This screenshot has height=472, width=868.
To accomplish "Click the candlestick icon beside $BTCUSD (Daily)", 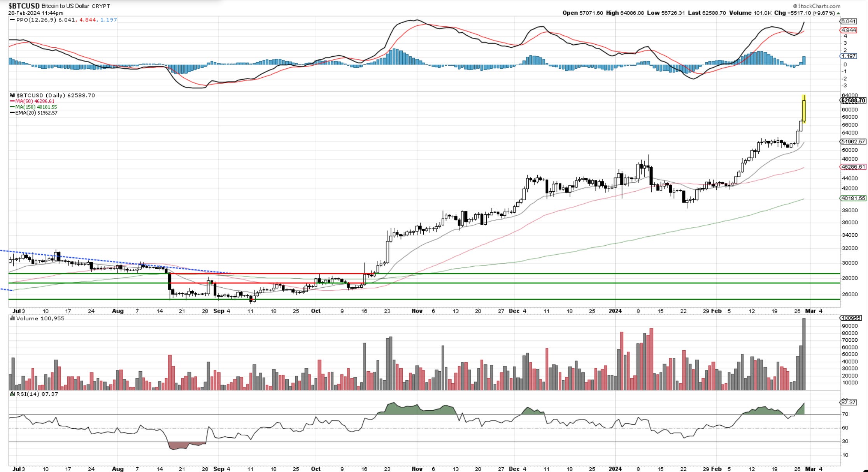I will 12,95.
